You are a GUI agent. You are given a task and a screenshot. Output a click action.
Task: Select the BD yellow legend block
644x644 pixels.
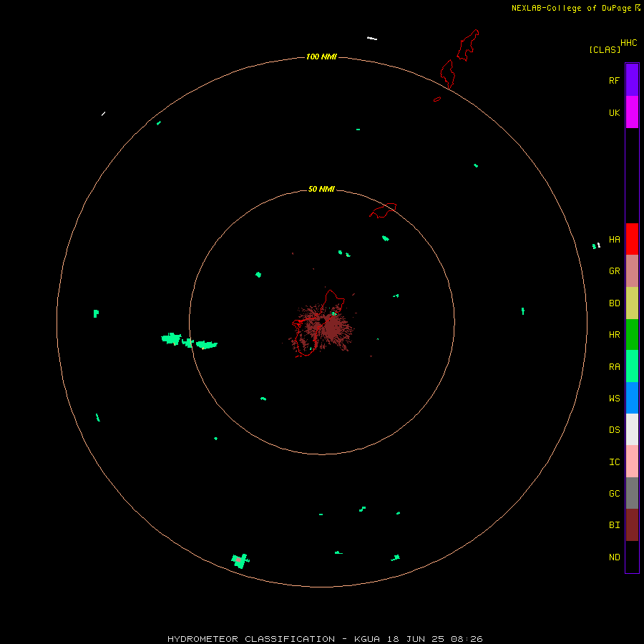pyautogui.click(x=632, y=303)
